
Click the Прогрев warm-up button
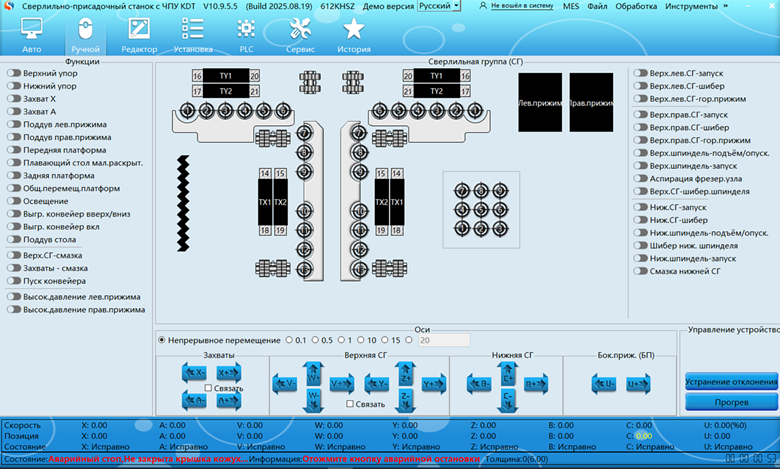coord(731,402)
